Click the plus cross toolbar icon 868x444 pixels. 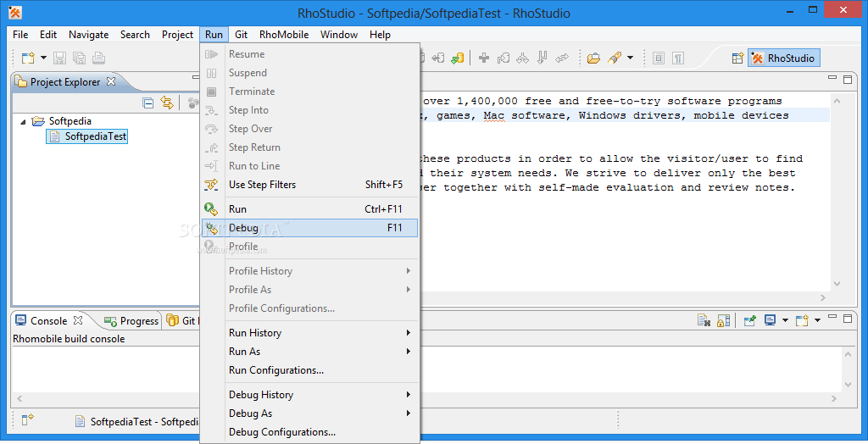[x=484, y=58]
